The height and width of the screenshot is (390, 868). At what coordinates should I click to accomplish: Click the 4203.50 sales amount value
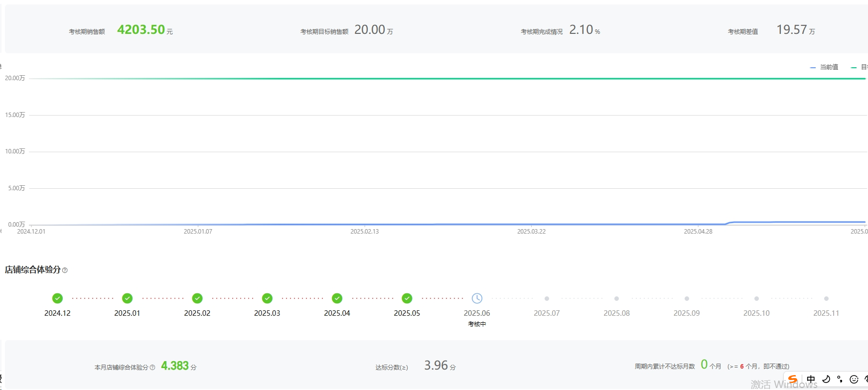click(141, 30)
